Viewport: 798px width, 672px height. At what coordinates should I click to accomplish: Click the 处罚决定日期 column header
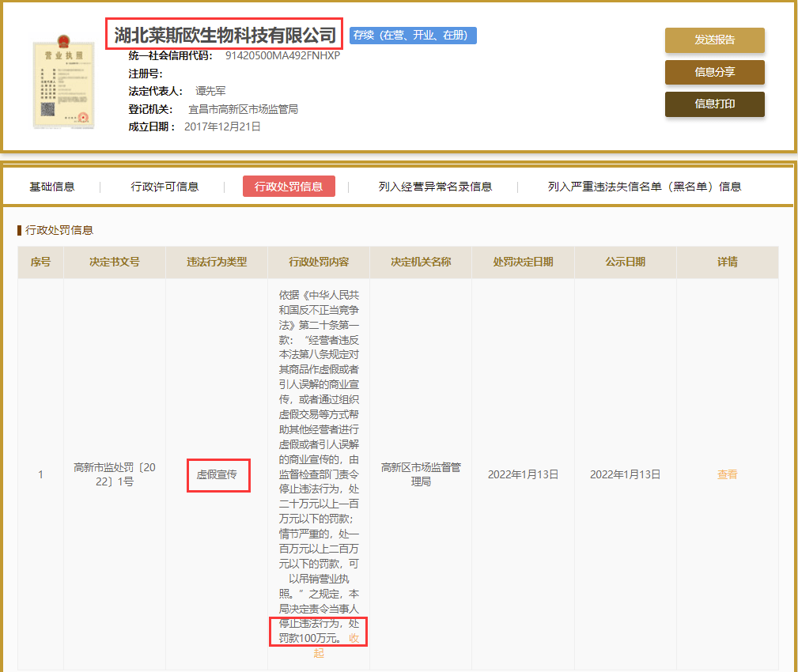click(x=523, y=262)
